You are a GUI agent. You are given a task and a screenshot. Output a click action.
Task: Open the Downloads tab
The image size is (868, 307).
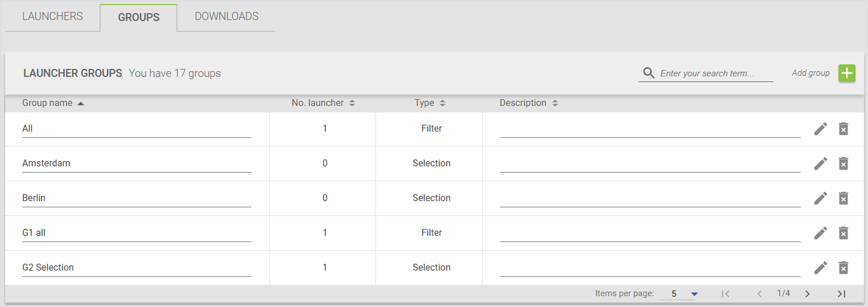click(x=226, y=17)
